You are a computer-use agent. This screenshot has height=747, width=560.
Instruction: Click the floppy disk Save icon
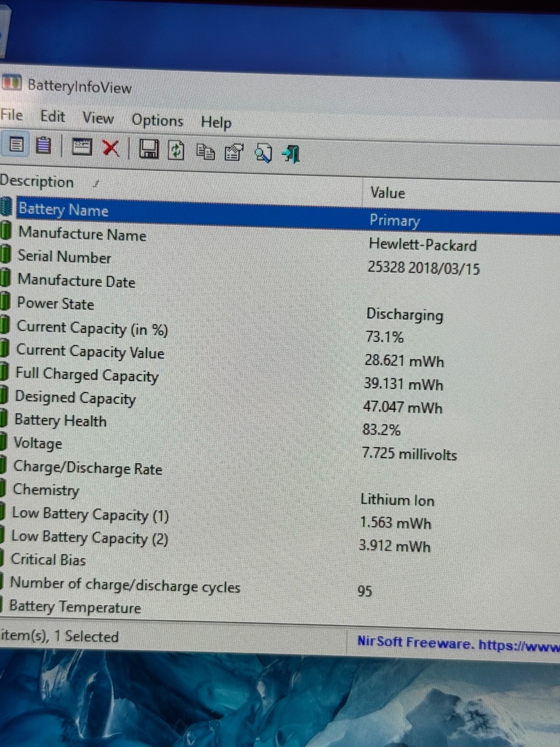(149, 149)
